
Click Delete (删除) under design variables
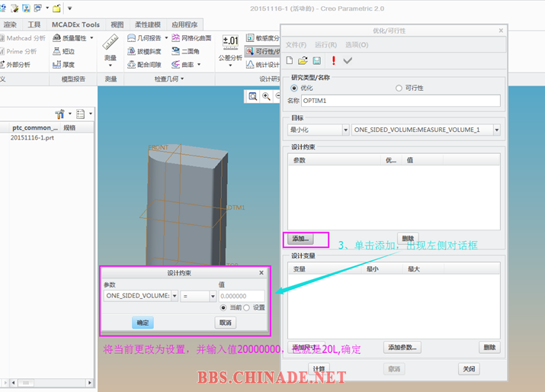pyautogui.click(x=489, y=348)
